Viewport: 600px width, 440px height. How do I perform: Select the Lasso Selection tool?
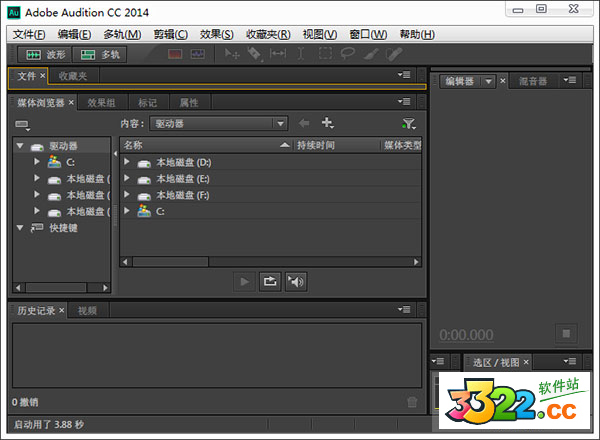point(347,54)
